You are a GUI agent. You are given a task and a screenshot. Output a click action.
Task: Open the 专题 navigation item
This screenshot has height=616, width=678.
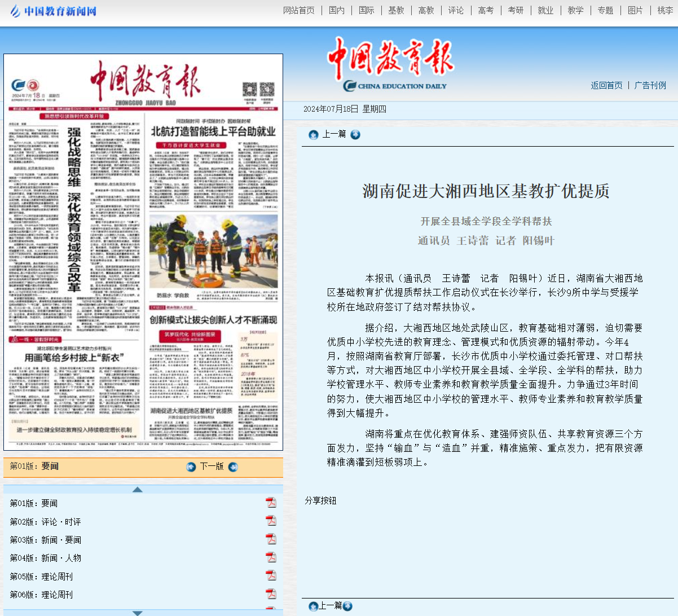point(606,10)
